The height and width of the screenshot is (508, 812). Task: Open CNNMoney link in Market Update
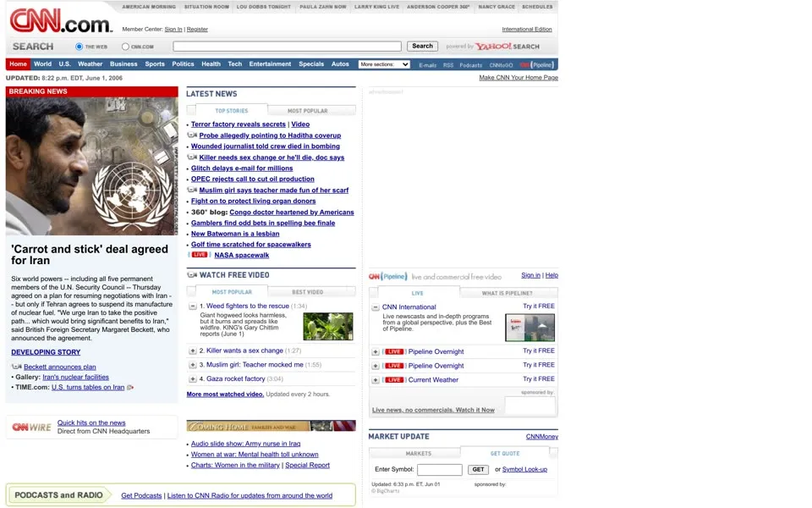[x=541, y=437]
